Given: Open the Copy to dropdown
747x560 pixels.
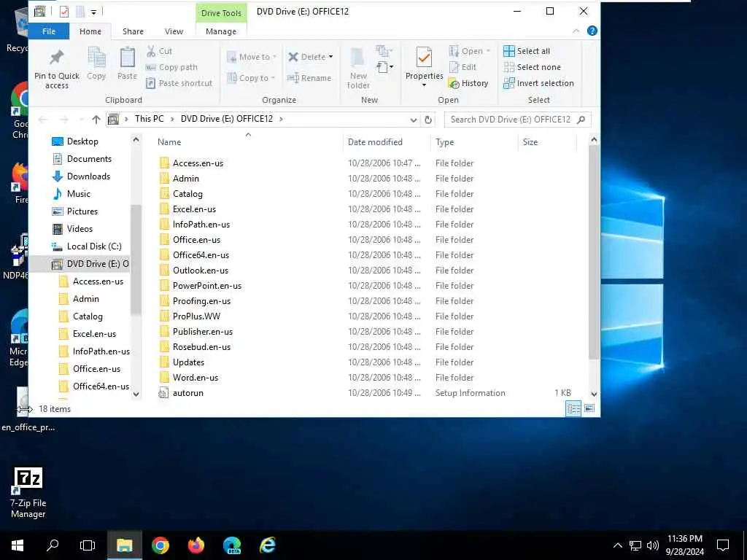Looking at the screenshot, I should pyautogui.click(x=251, y=78).
